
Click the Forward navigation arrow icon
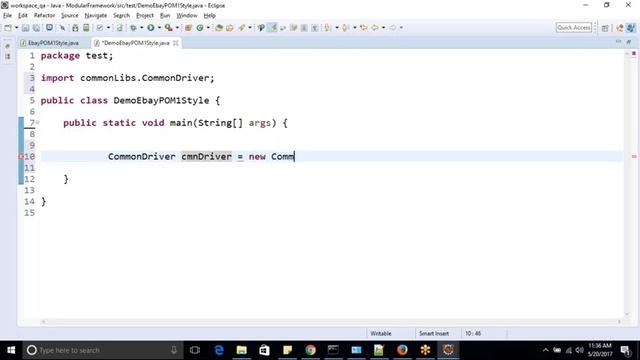click(392, 28)
